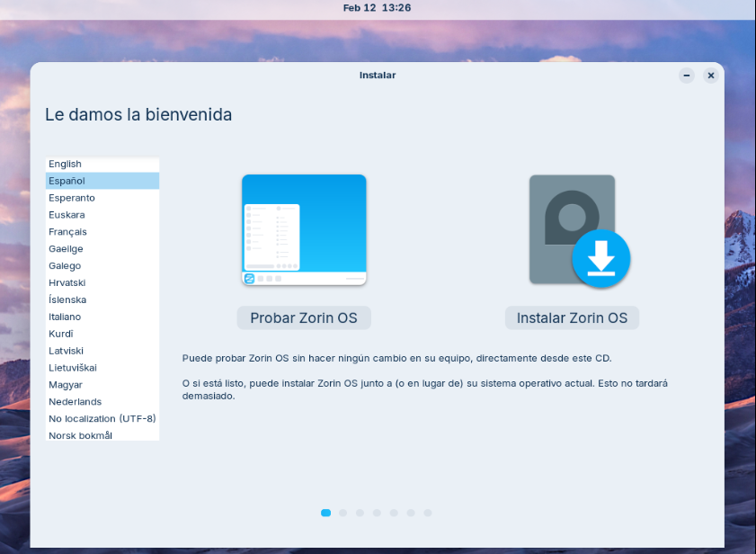Click the Zorin logo on the desktop preview thumbnail
Image resolution: width=756 pixels, height=554 pixels.
[x=247, y=277]
